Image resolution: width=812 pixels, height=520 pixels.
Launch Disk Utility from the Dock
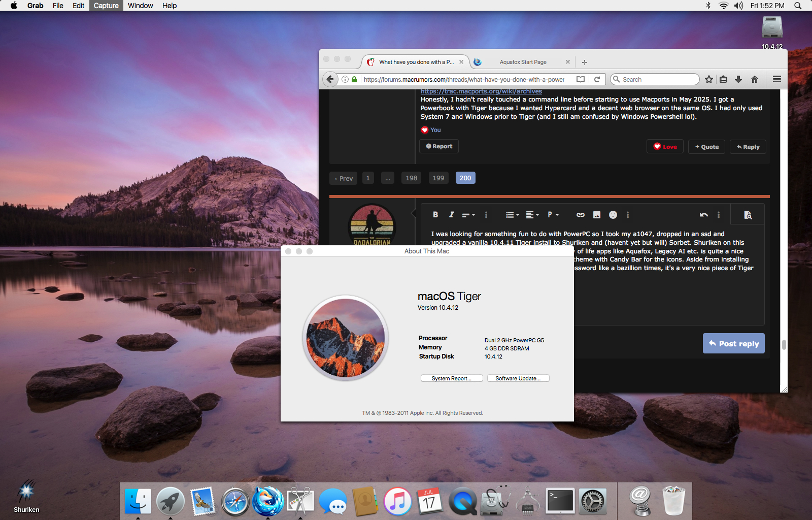point(495,501)
